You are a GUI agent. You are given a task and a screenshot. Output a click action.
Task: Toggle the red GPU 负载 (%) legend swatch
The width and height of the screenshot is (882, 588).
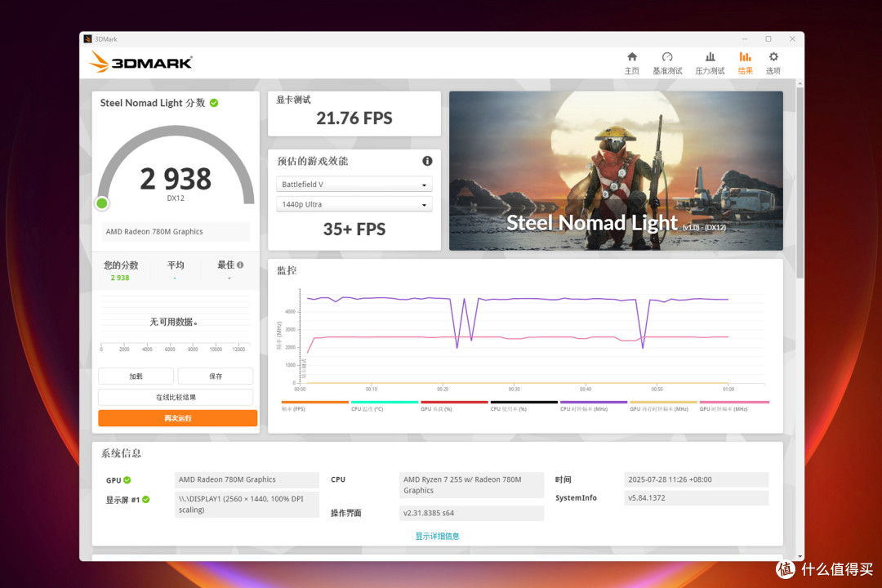pyautogui.click(x=455, y=403)
